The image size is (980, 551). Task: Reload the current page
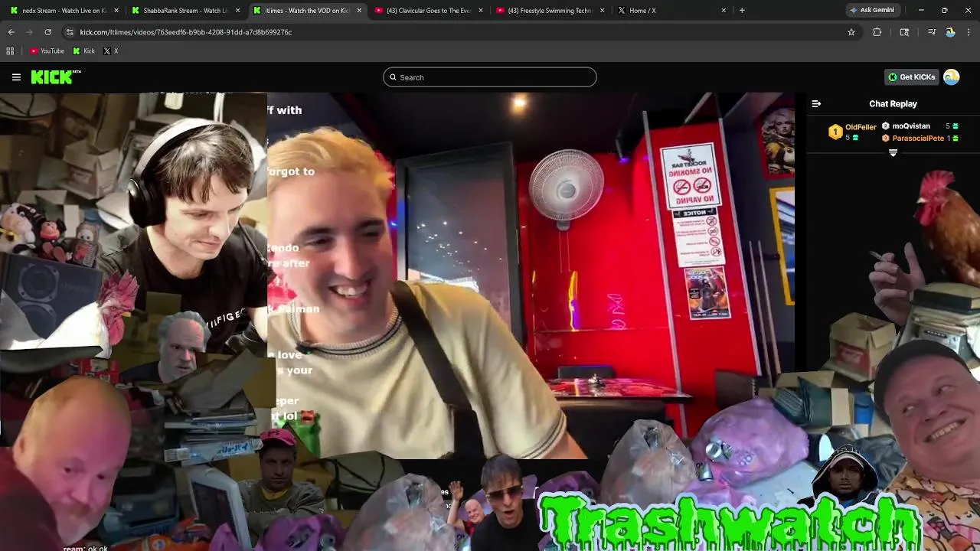click(x=48, y=32)
